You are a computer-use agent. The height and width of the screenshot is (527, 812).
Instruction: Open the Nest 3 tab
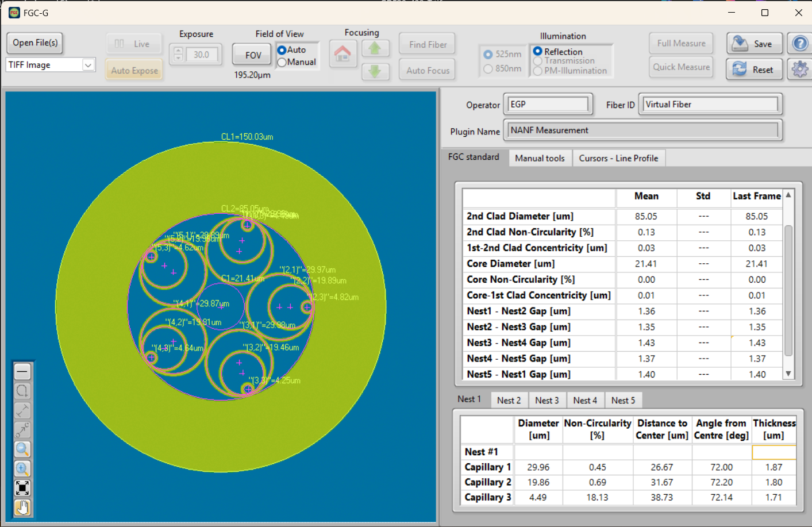click(547, 400)
